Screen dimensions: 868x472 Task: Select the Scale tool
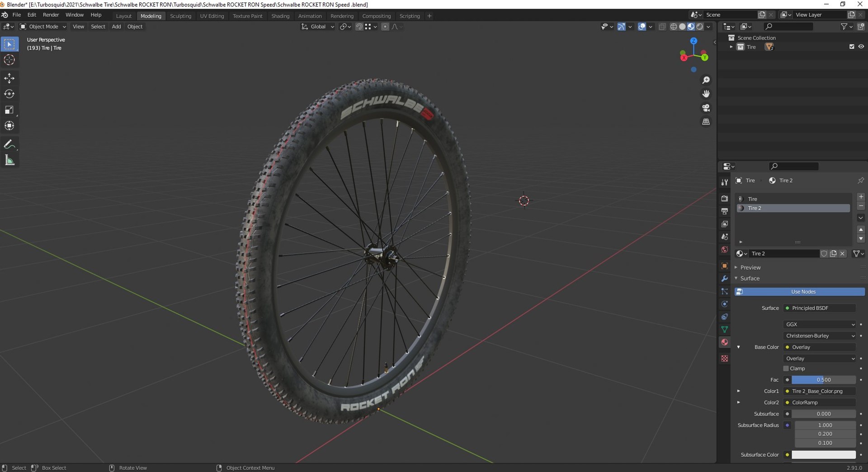pyautogui.click(x=9, y=110)
